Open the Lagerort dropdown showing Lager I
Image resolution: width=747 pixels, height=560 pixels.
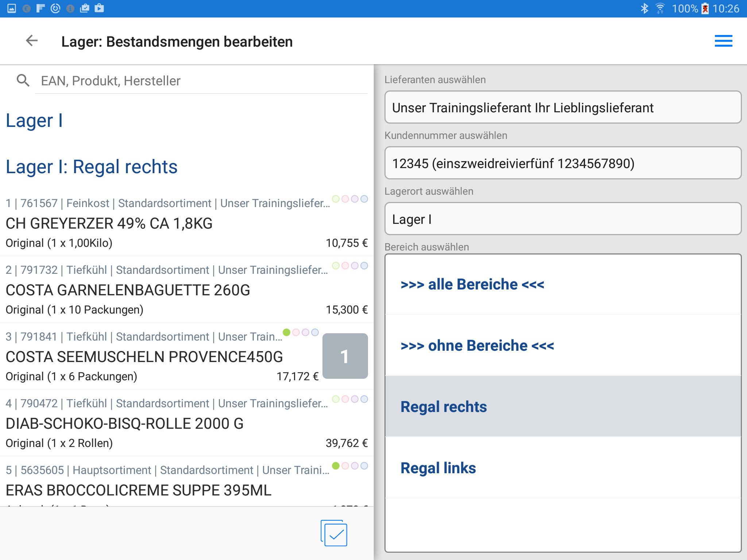(x=563, y=219)
